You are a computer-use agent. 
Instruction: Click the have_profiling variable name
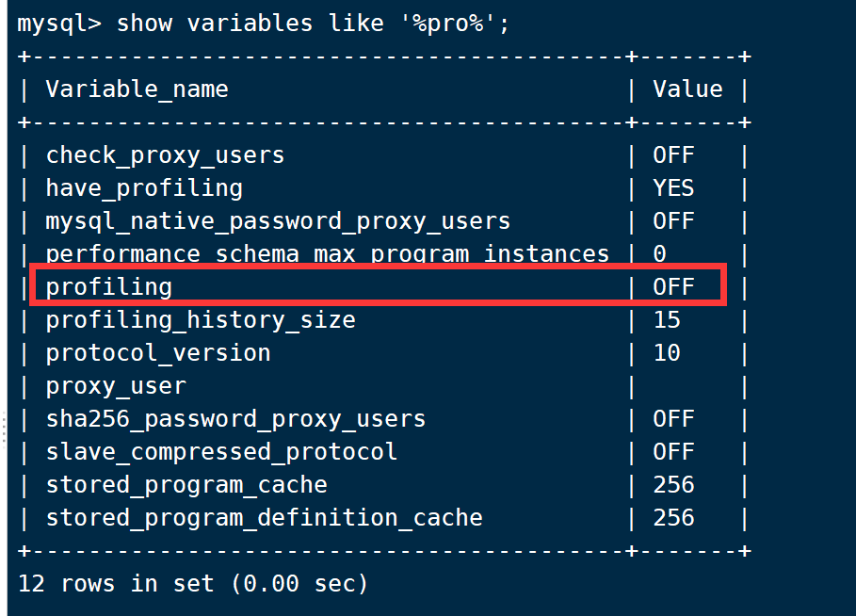(144, 188)
